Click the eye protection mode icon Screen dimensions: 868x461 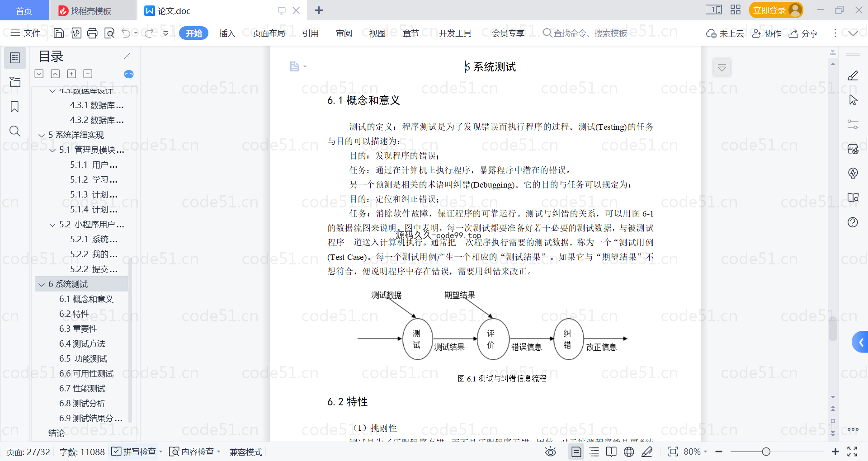coord(550,452)
